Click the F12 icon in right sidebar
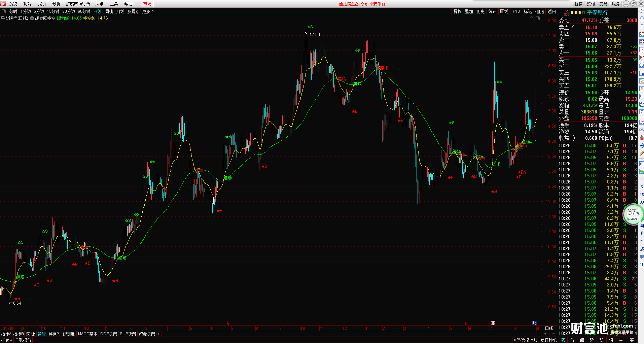The image size is (644, 344). [641, 96]
